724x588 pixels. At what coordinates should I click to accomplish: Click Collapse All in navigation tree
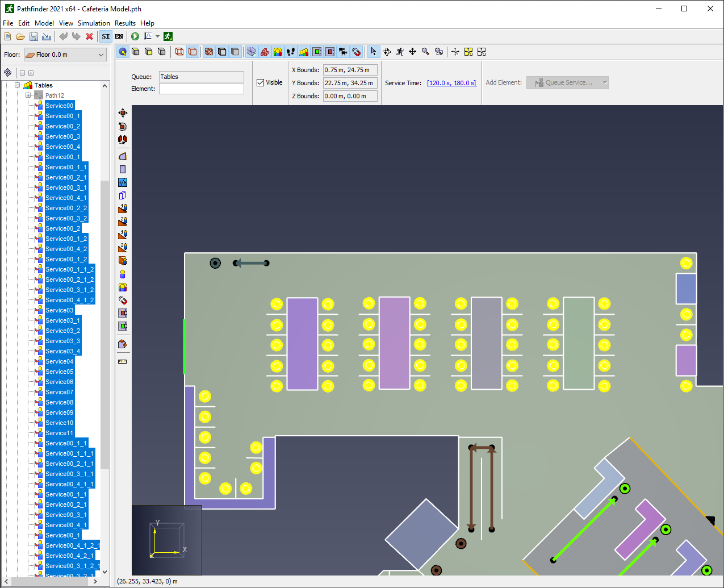(x=22, y=73)
